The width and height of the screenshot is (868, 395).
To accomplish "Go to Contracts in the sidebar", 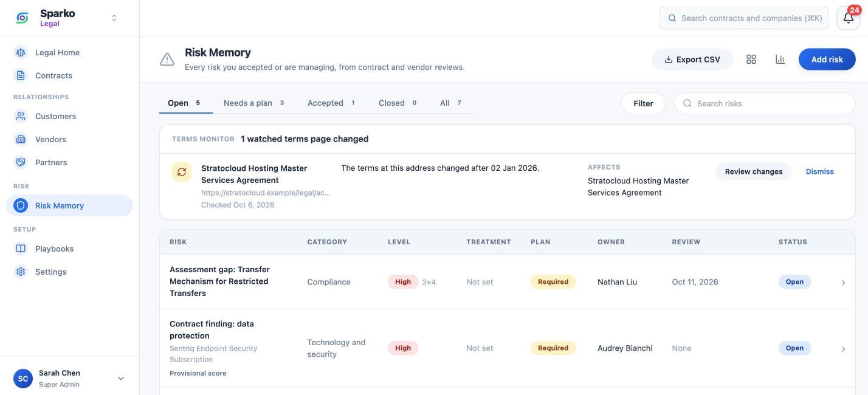I will 69,75.
